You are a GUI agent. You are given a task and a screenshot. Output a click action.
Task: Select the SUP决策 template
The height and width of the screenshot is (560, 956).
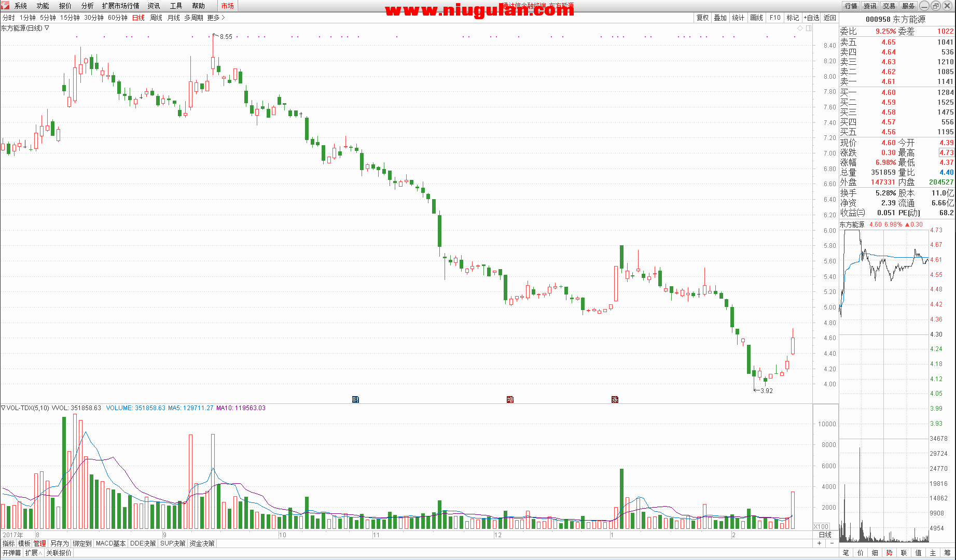173,543
